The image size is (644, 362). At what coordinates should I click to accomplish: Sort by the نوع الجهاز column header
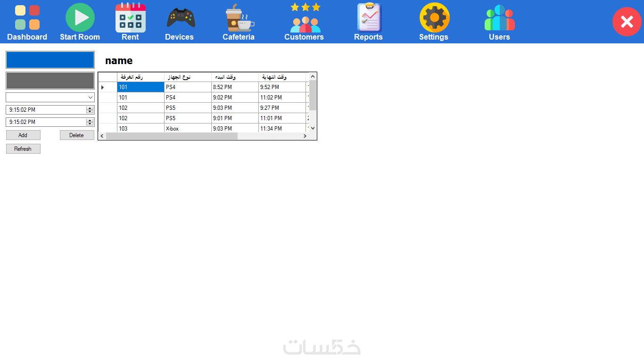point(188,77)
